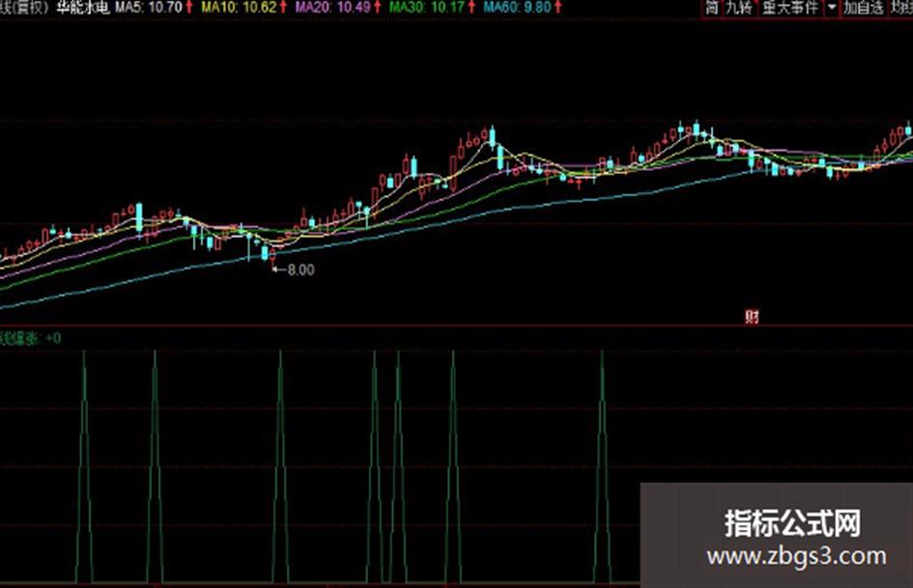
Task: Expand the dropdown arrow beside 重大事件
Action: pyautogui.click(x=832, y=8)
